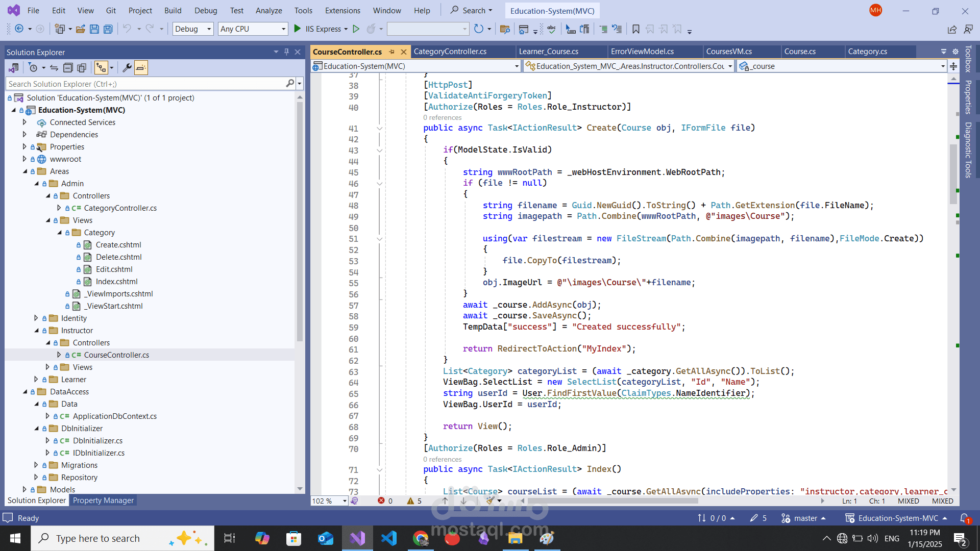Click the editor vertical scrollbar thumb
The width and height of the screenshot is (980, 551).
[953, 173]
